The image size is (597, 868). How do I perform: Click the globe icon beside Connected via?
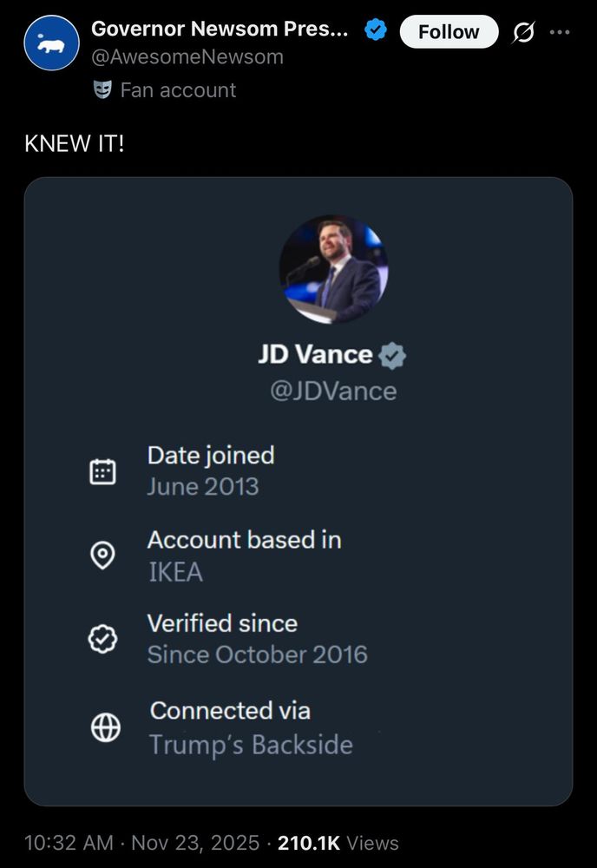105,727
